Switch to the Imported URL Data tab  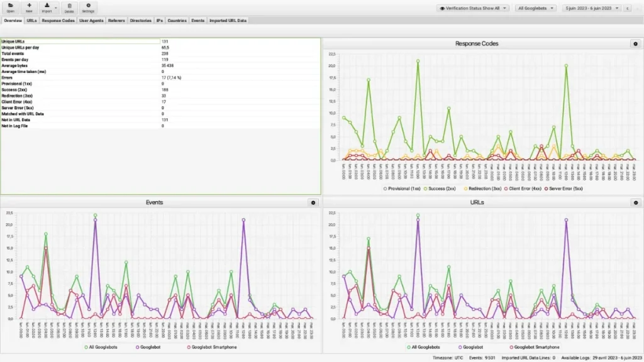tap(228, 21)
